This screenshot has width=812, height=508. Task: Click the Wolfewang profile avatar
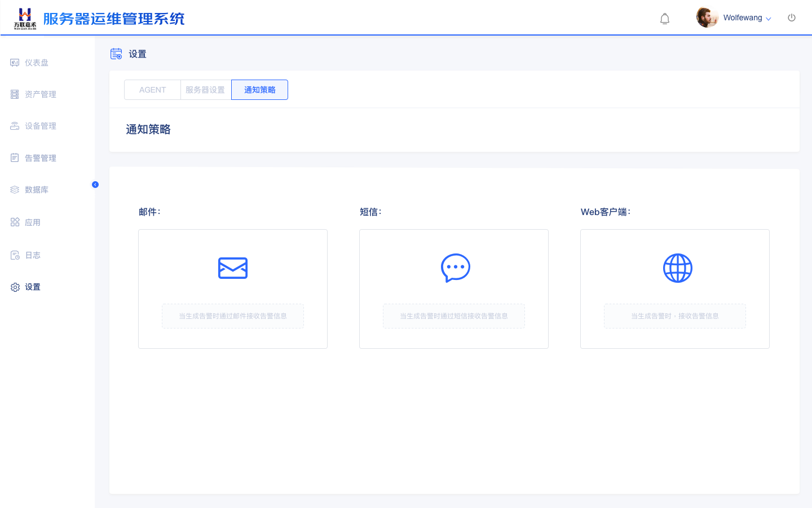pos(707,17)
